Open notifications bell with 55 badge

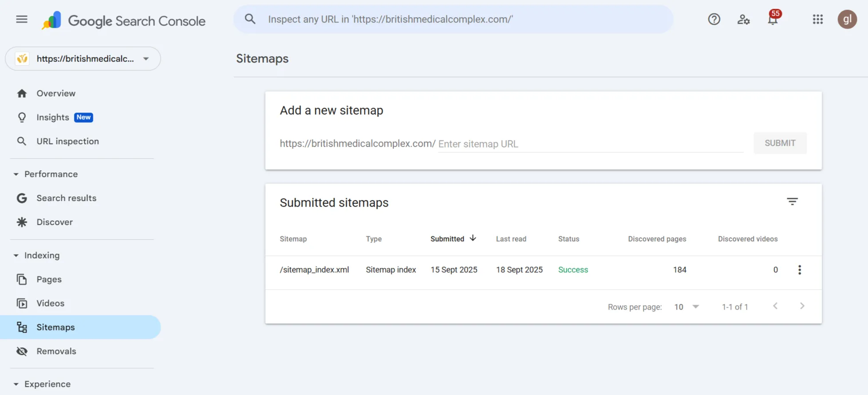point(773,20)
